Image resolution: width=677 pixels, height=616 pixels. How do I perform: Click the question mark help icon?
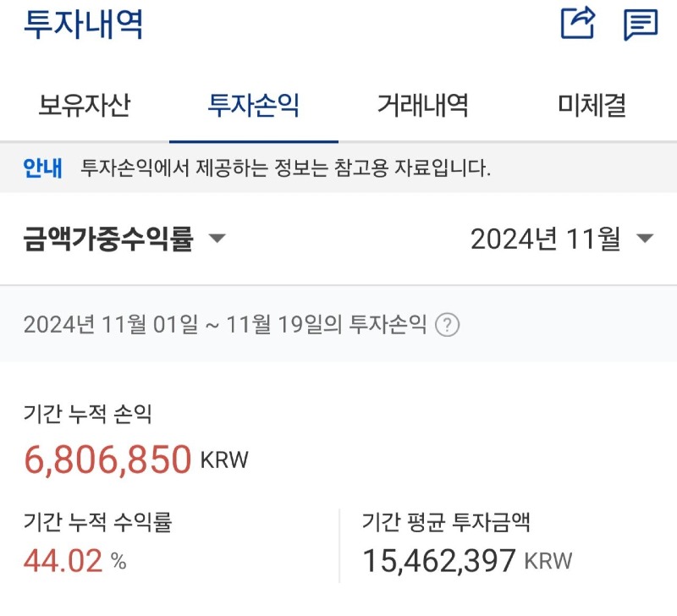coord(447,325)
